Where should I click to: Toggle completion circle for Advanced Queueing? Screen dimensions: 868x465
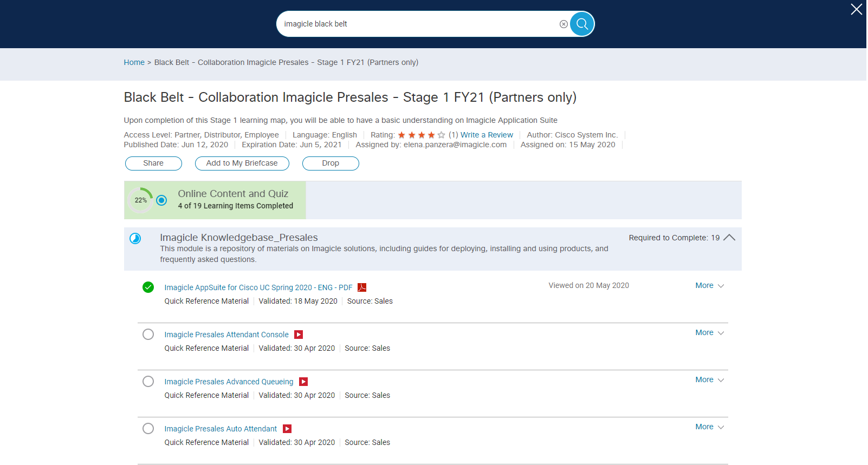[148, 382]
